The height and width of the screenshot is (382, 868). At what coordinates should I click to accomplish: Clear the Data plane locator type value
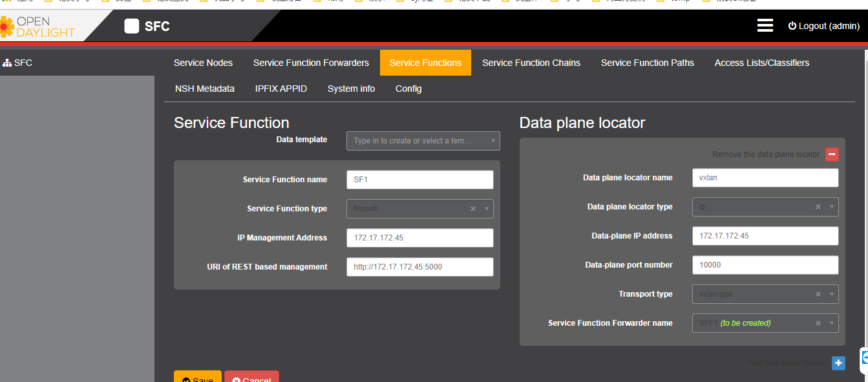pos(818,207)
